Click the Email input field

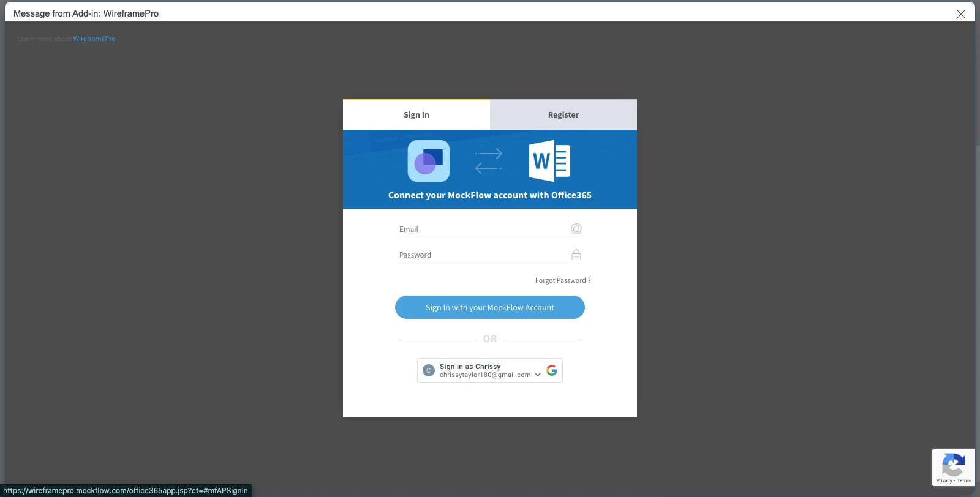[x=490, y=229]
